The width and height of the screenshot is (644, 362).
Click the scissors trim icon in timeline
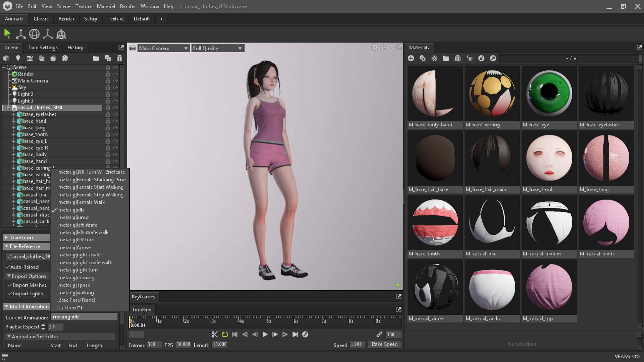click(x=215, y=334)
